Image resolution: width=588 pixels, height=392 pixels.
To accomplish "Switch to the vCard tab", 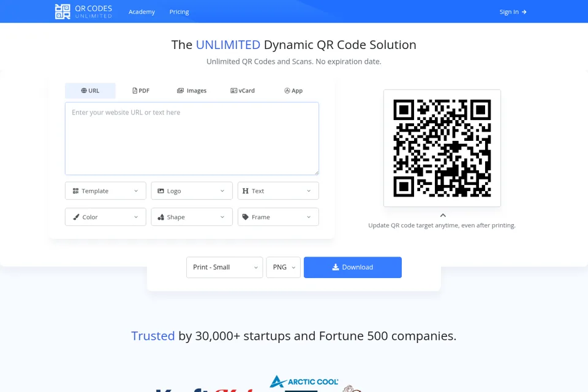I will point(243,91).
